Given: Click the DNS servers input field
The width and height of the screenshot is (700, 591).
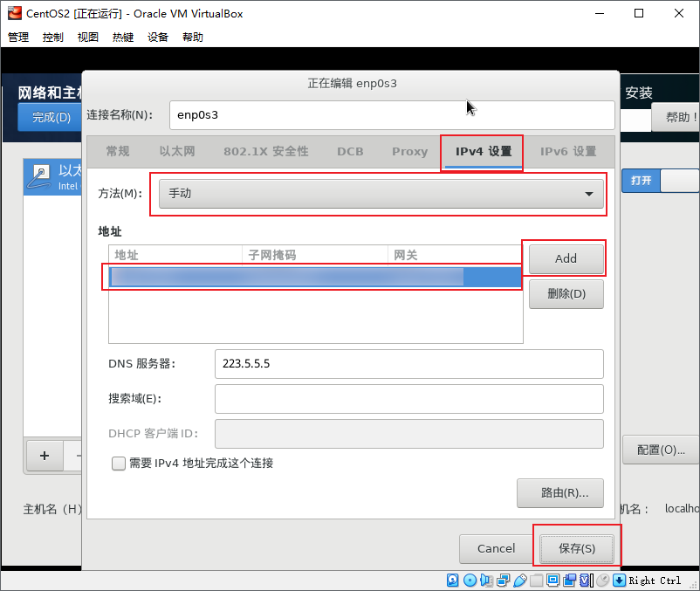Looking at the screenshot, I should pyautogui.click(x=408, y=364).
